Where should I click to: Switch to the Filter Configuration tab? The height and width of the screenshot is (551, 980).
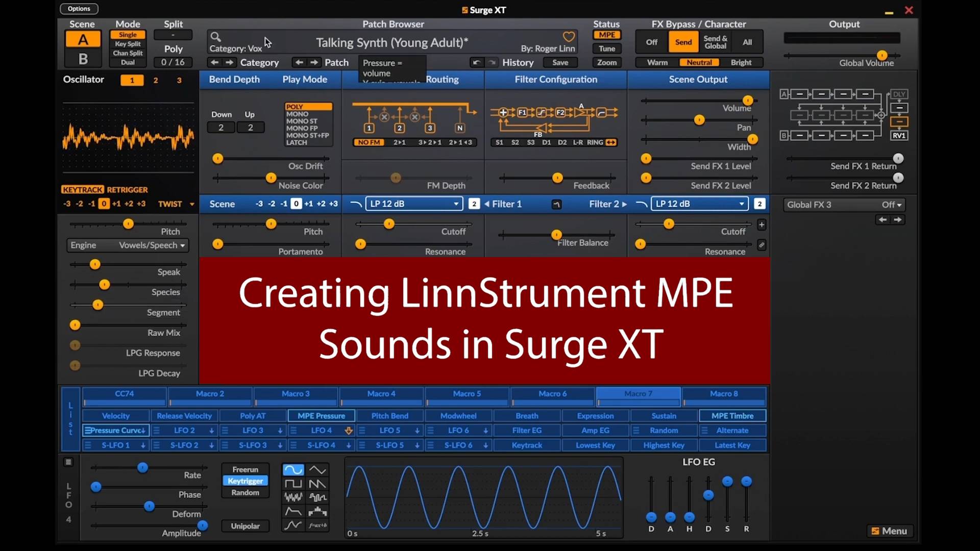(556, 79)
